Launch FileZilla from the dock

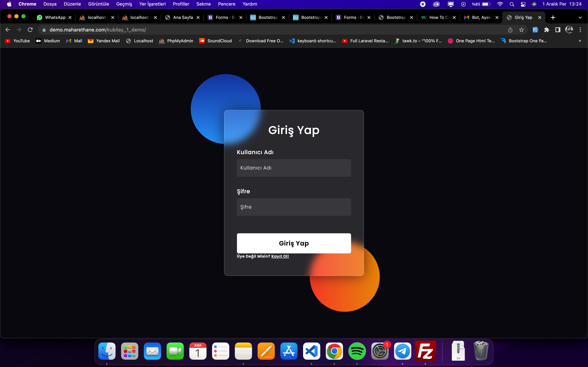click(425, 351)
